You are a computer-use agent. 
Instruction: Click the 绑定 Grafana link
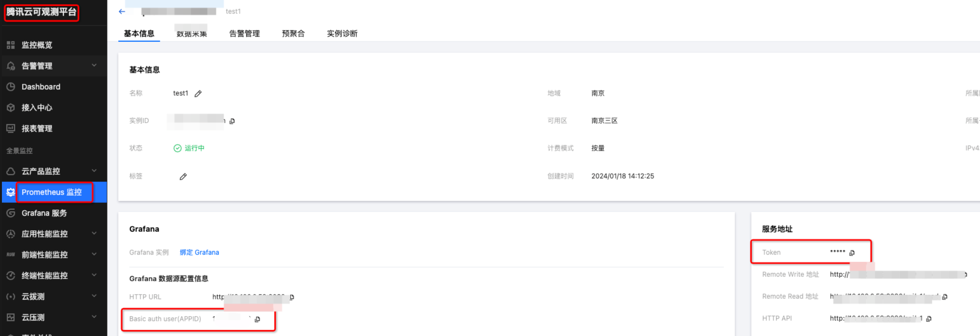coord(199,252)
